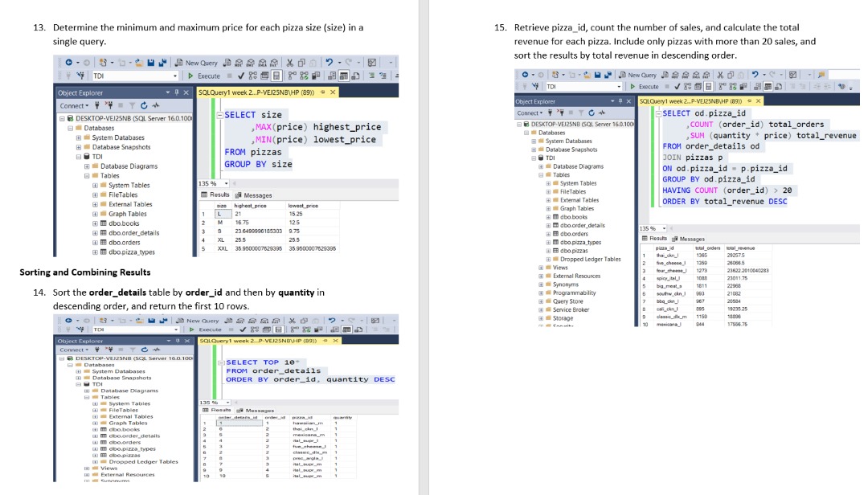The width and height of the screenshot is (868, 495).
Task: Open the 135 % zoom dropdown in question 13
Action: click(x=226, y=183)
